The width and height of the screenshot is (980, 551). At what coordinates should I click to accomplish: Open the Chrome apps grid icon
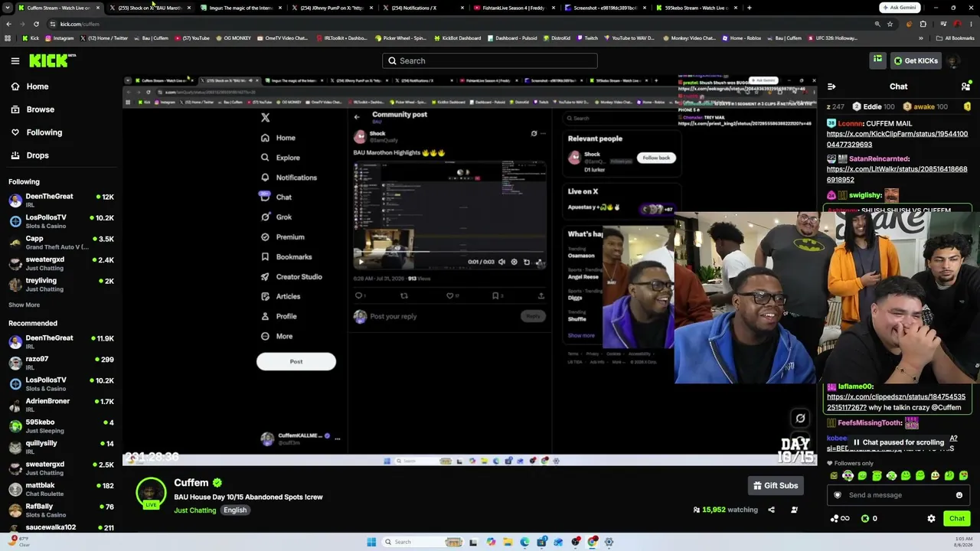(8, 38)
